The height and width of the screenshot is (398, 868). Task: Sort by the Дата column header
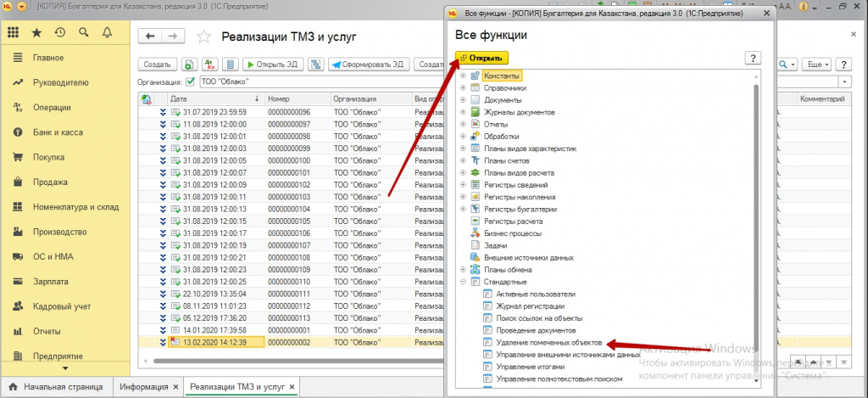(x=214, y=99)
